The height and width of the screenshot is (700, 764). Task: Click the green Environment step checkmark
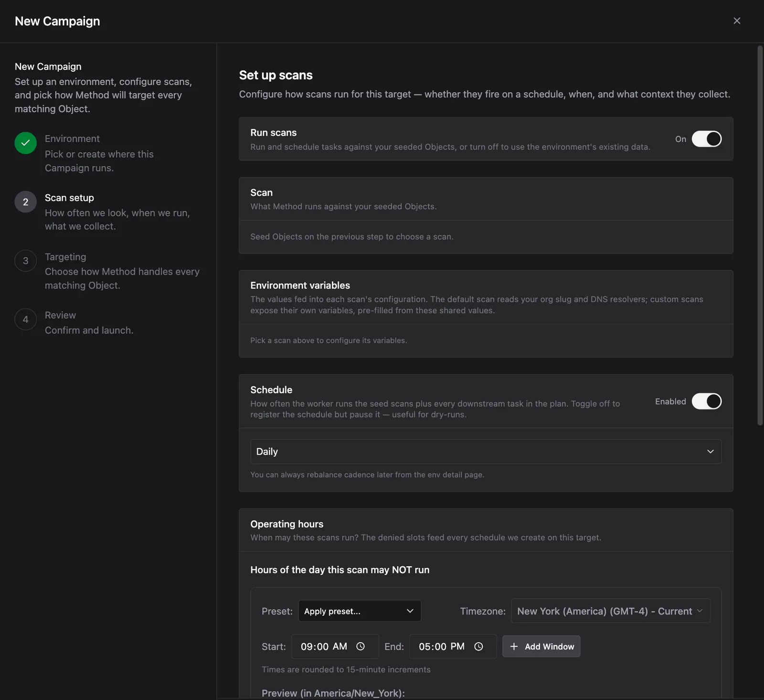click(26, 143)
